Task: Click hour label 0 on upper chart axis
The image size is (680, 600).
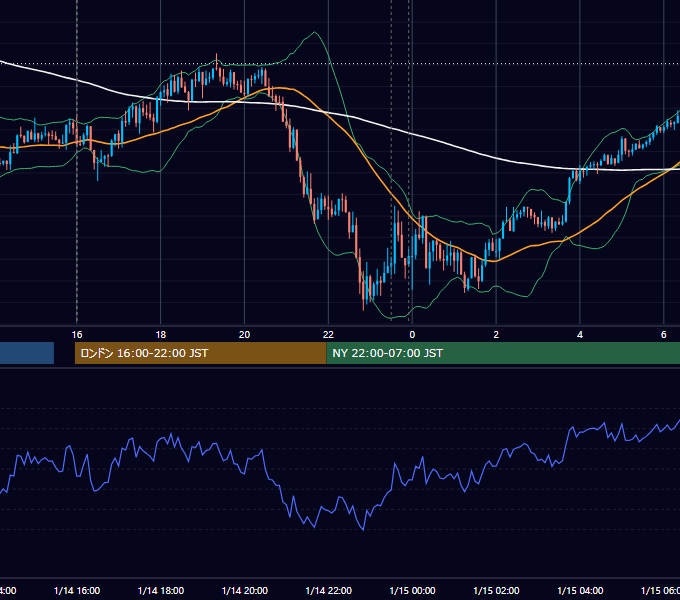Action: coord(412,335)
